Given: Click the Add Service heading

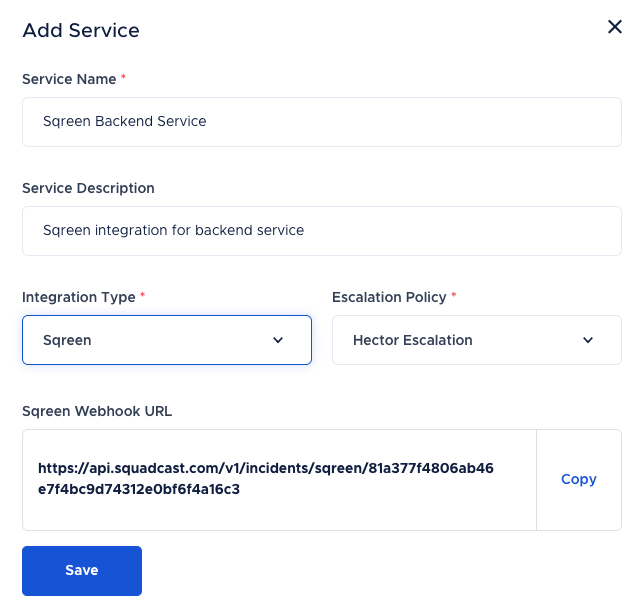Looking at the screenshot, I should click(x=81, y=30).
